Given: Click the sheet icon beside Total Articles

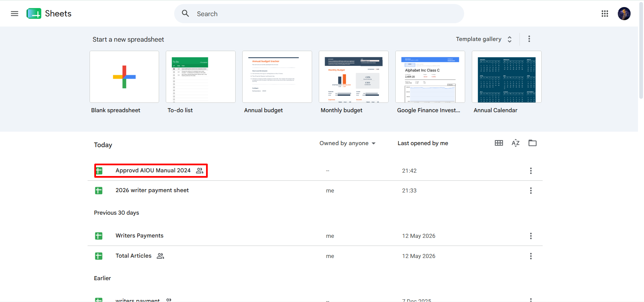Looking at the screenshot, I should (x=99, y=256).
